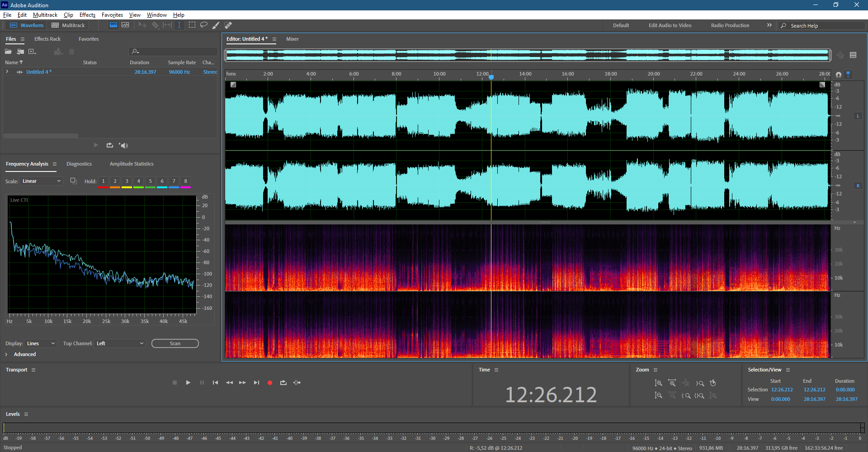This screenshot has width=868, height=452.
Task: Select the Marquee Selection tool
Action: click(x=192, y=25)
